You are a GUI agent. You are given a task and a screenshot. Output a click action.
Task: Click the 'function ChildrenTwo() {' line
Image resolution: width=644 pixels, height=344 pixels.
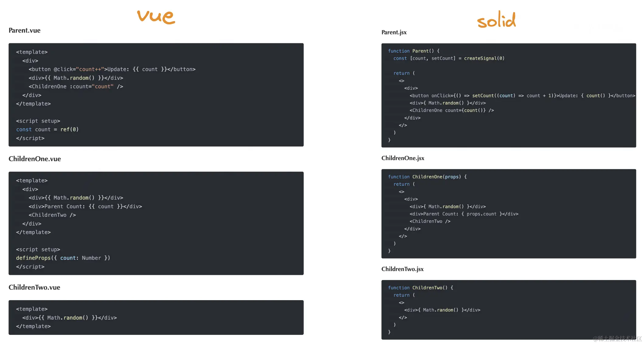click(421, 288)
